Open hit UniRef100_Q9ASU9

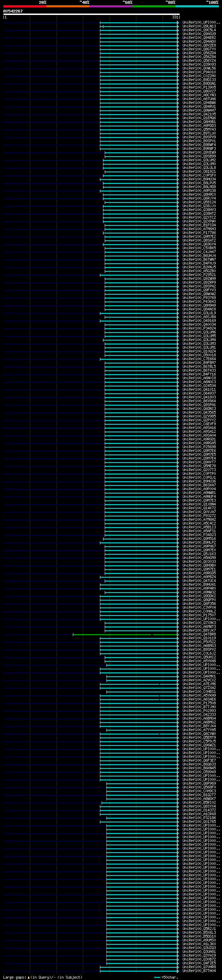(199, 34)
